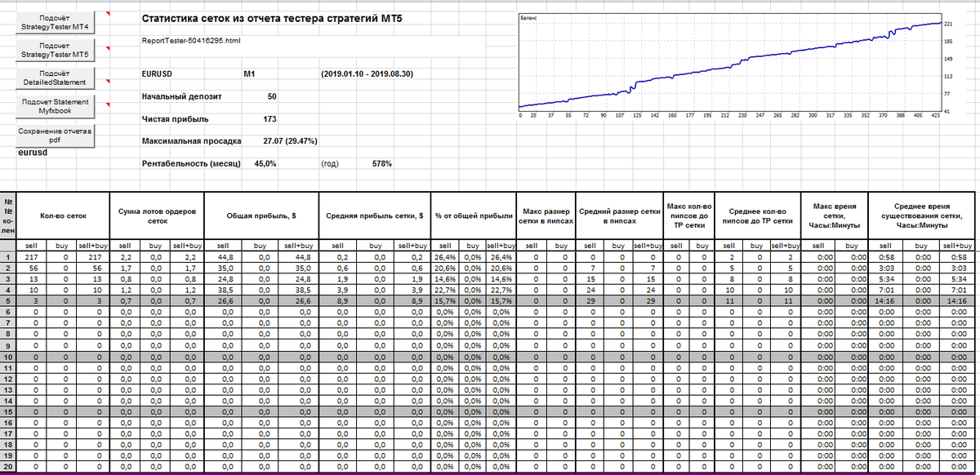Click the Среднее кол-во пипсов до TP сетки header
This screenshot has height=475, width=980.
point(759,215)
